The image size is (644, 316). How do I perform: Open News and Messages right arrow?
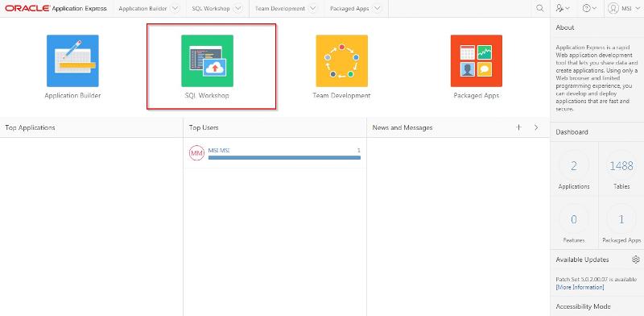(x=536, y=127)
